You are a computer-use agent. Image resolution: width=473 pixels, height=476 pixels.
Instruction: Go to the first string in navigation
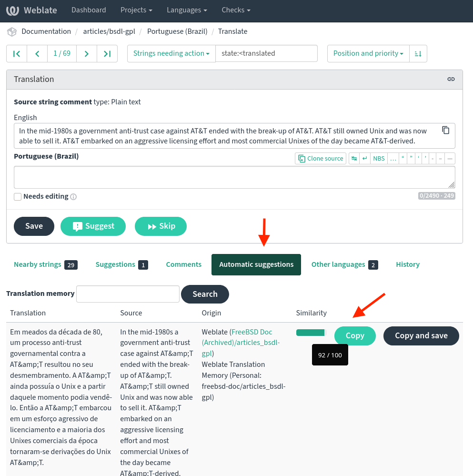coord(17,54)
